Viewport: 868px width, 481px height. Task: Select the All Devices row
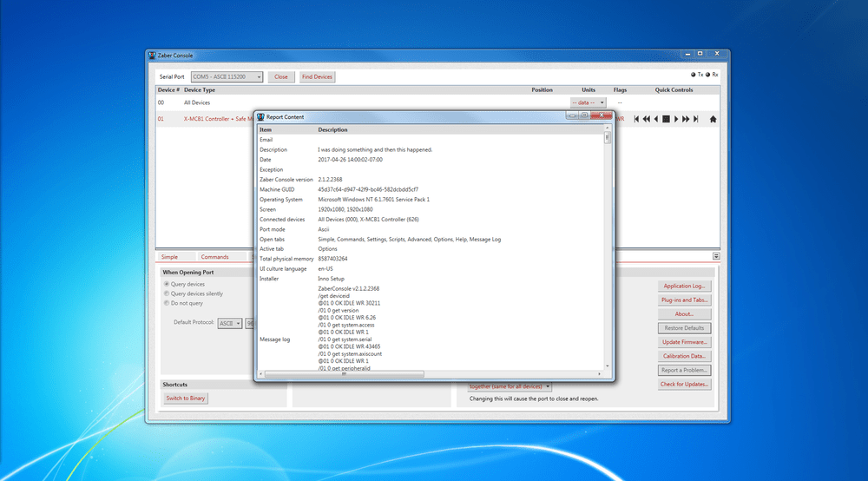[x=437, y=102]
